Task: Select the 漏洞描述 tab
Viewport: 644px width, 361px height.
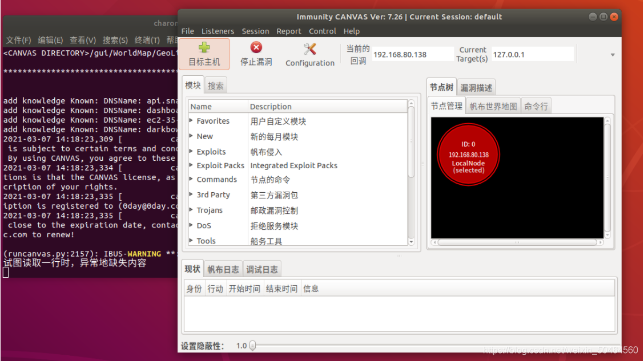Action: click(x=476, y=88)
